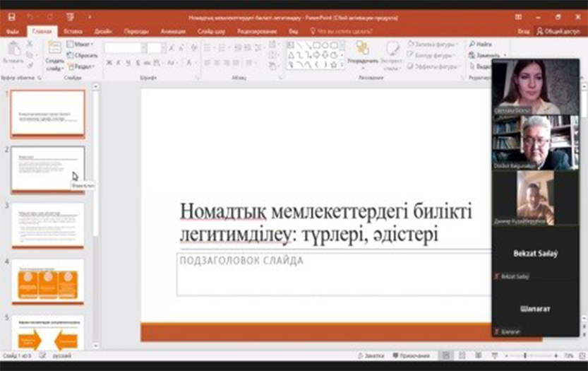This screenshot has width=588, height=371.
Task: Click the Undo arrow icon
Action: [x=30, y=16]
